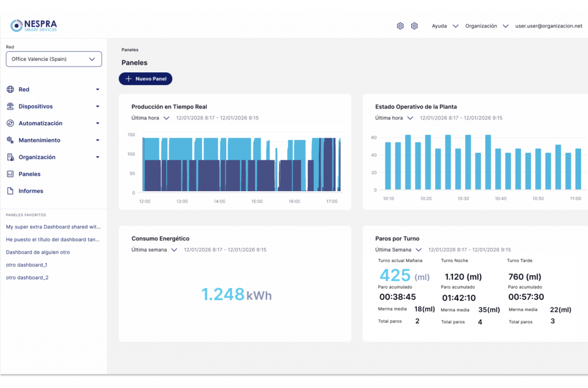Open the Dashboard de alguien otro favorite

pyautogui.click(x=38, y=252)
